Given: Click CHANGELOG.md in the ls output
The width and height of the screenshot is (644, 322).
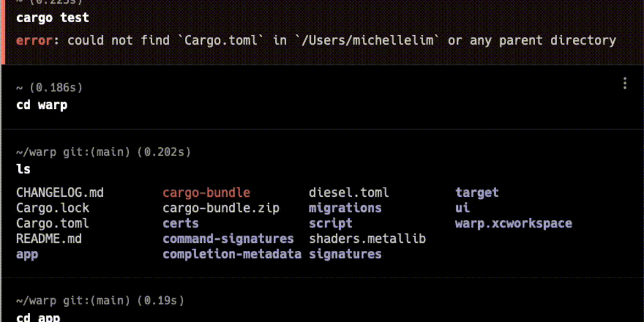Looking at the screenshot, I should point(60,192).
